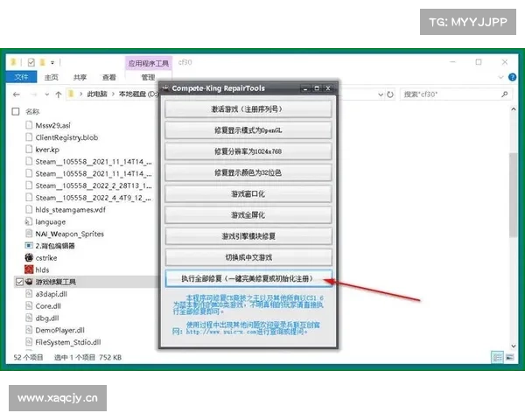
Task: Uncheck the 游戏修复工具 item checkbox
Action: (20, 283)
